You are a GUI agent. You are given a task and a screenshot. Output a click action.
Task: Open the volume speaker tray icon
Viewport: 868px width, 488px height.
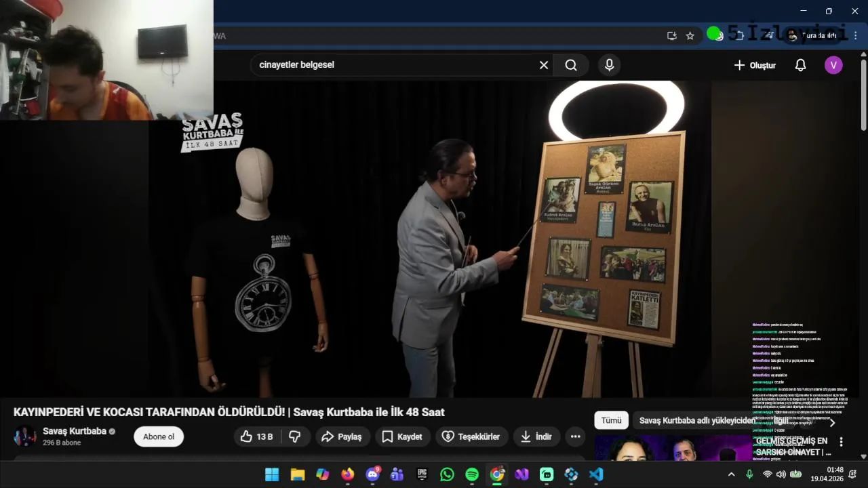tap(781, 474)
